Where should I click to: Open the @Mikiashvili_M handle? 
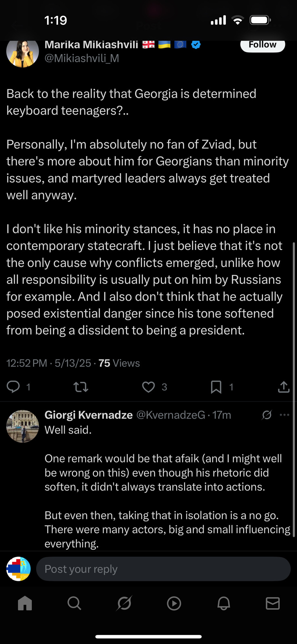pos(82,58)
